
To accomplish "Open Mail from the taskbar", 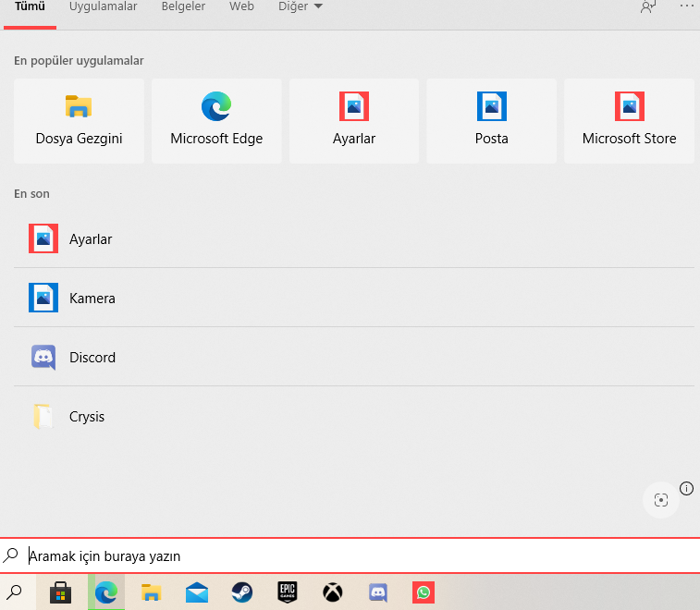I will click(x=197, y=592).
